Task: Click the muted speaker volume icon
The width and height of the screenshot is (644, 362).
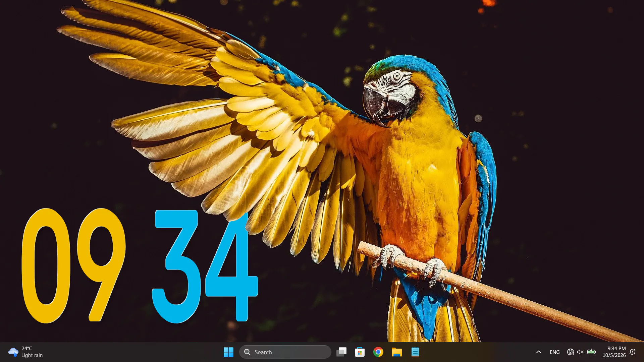Action: pos(580,352)
